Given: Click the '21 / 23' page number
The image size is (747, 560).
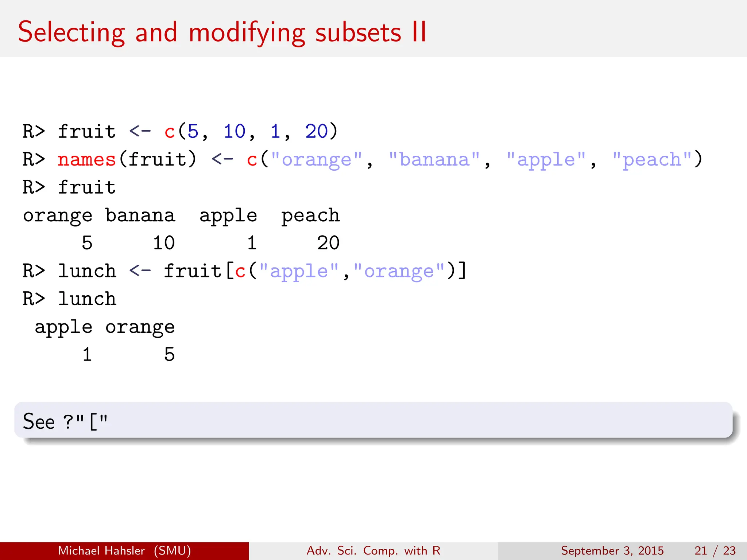Looking at the screenshot, I should [x=715, y=551].
